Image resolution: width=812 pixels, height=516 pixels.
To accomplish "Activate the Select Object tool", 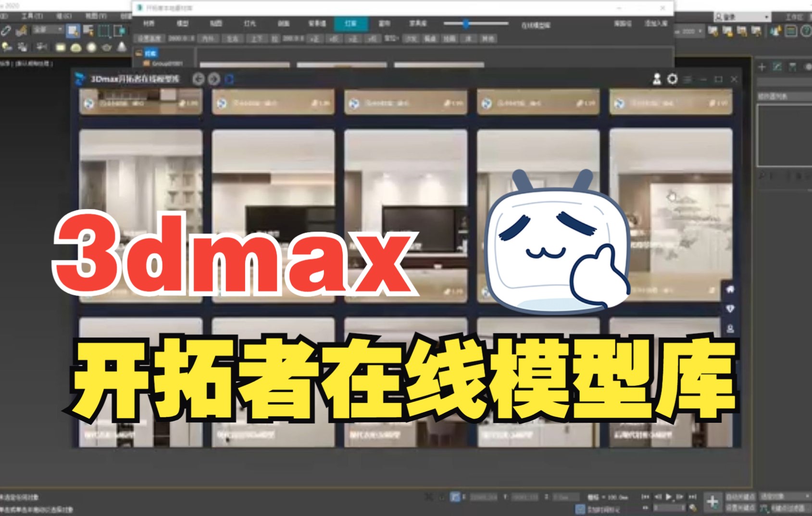I will click(73, 31).
